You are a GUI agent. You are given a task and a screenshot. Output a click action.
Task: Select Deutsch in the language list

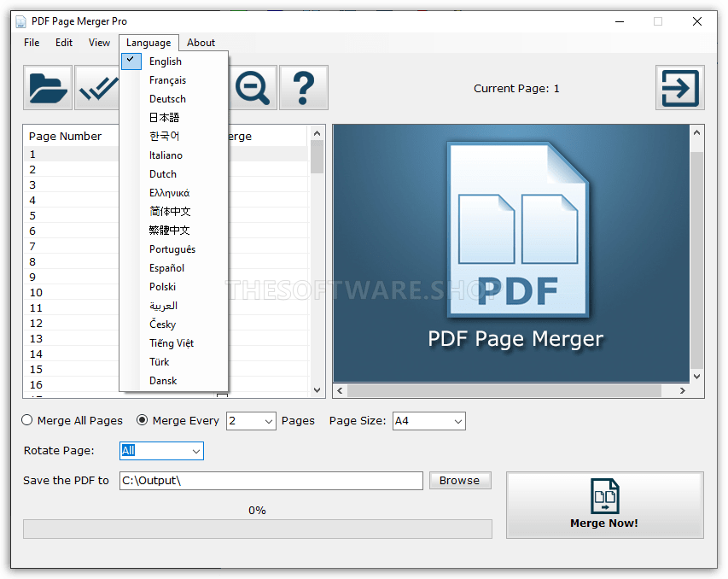coord(167,99)
